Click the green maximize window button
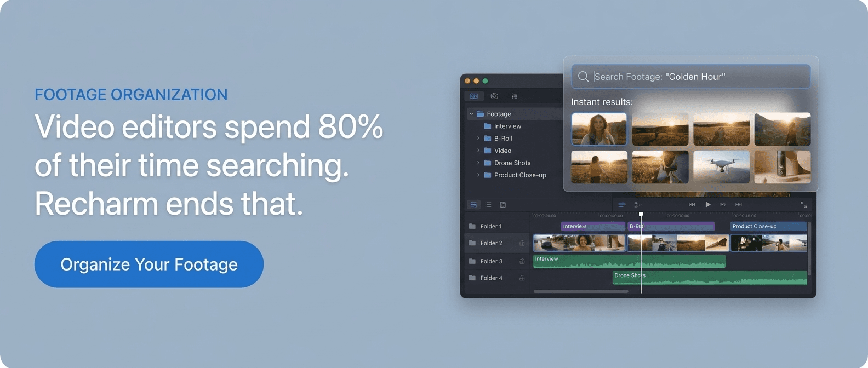This screenshot has width=868, height=368. 485,81
